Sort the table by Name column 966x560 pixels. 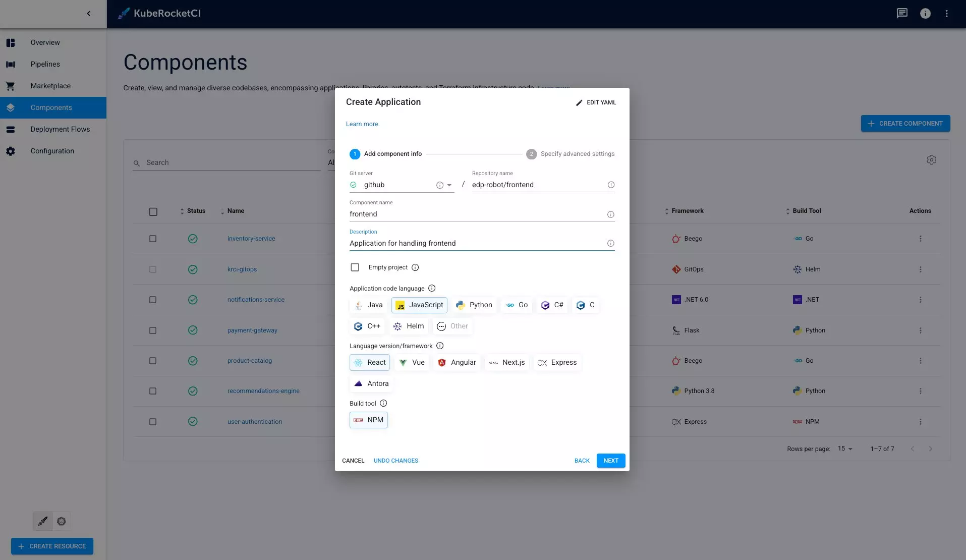233,211
